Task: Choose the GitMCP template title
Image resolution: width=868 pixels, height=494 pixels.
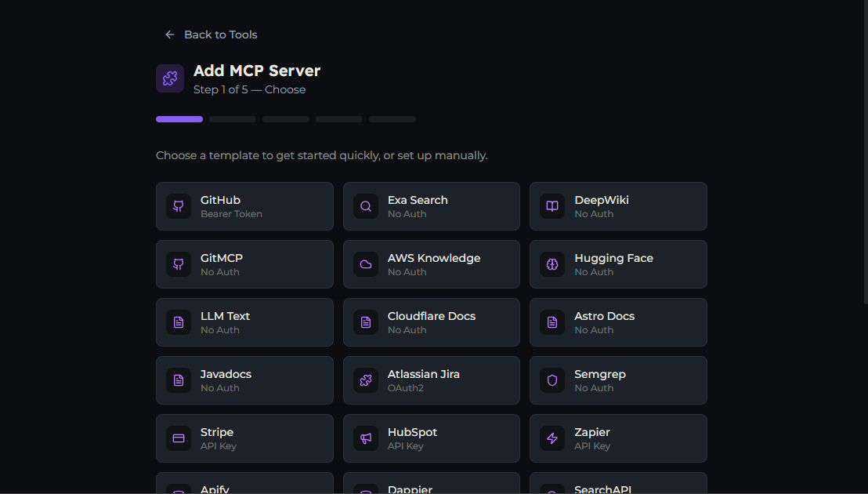Action: [x=222, y=258]
